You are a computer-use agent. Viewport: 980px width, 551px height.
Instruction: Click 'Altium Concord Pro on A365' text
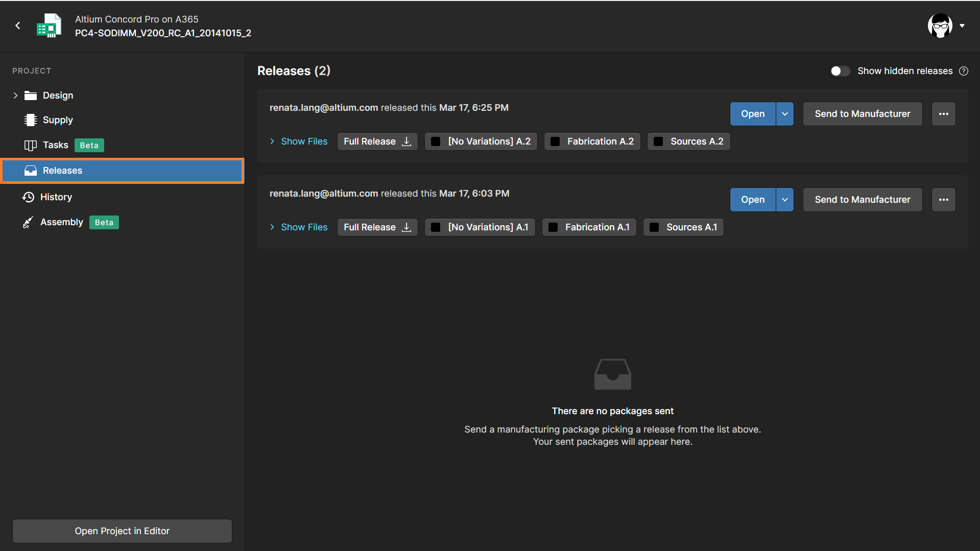tap(137, 19)
